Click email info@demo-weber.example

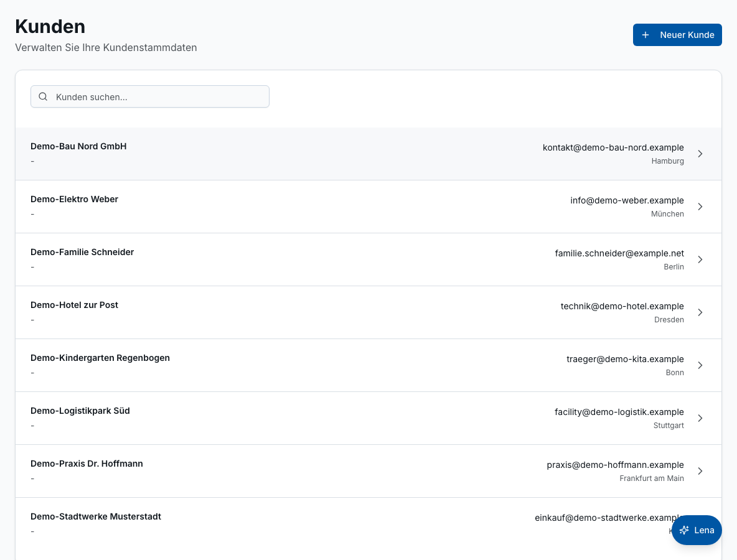627,200
